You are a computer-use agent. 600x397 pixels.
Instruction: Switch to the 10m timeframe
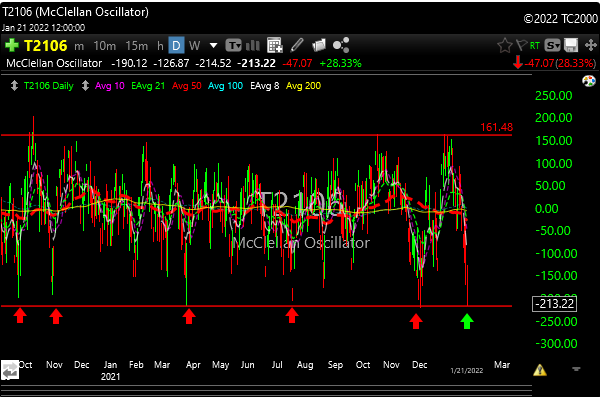[104, 46]
